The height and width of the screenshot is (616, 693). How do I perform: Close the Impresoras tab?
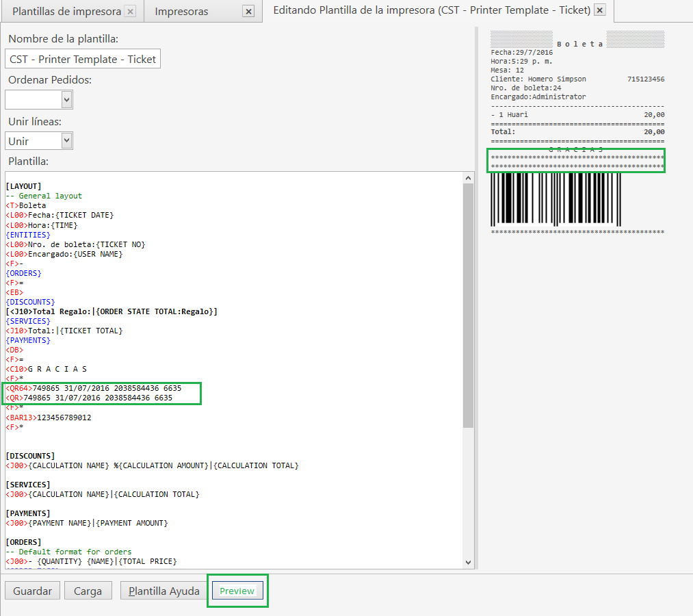(249, 12)
